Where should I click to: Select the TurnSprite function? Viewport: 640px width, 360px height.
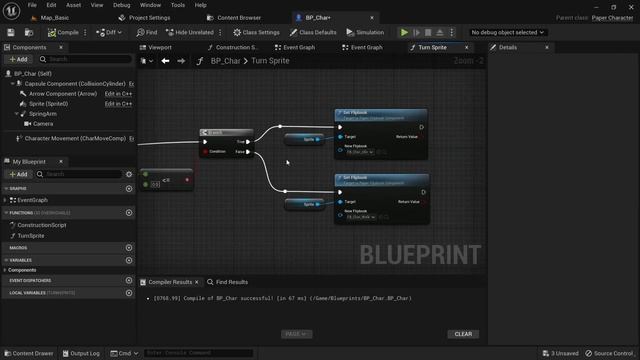point(31,236)
